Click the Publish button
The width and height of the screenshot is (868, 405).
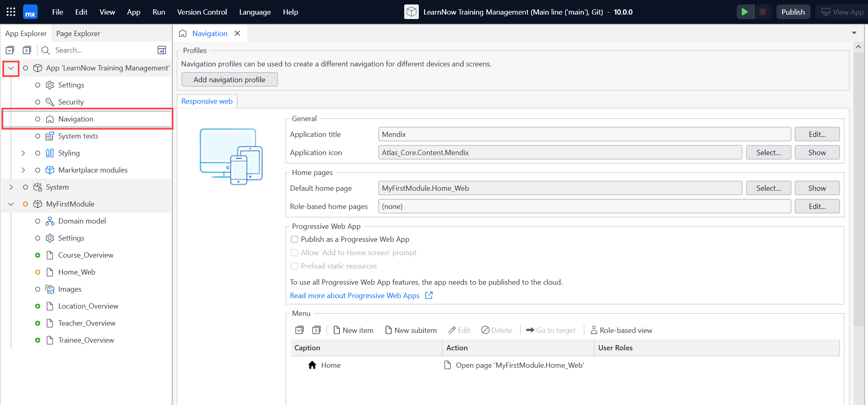[793, 12]
